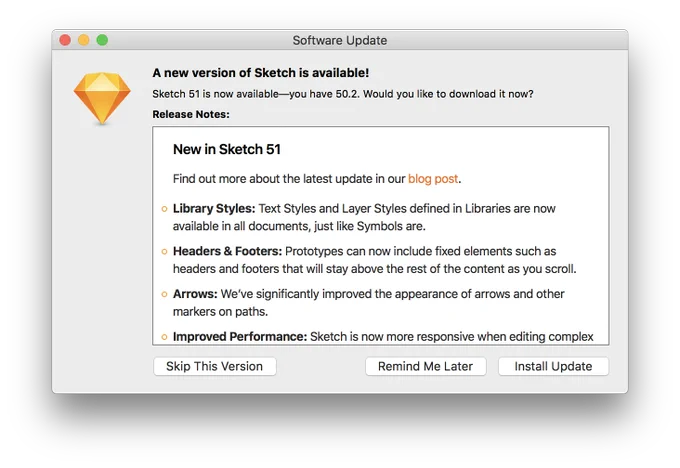
Task: Click the 'Headers & Footers:' bold label
Action: [x=228, y=251]
